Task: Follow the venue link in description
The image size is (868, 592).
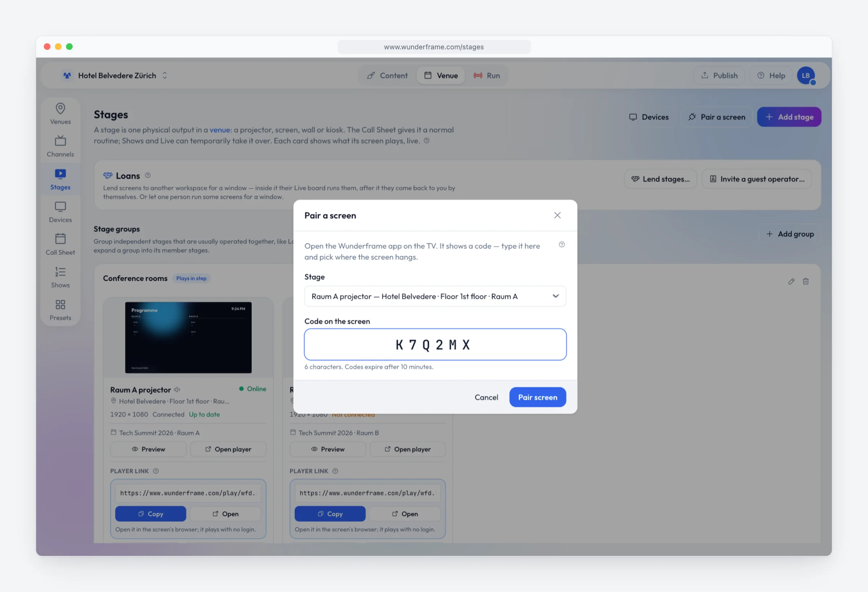Action: tap(220, 130)
